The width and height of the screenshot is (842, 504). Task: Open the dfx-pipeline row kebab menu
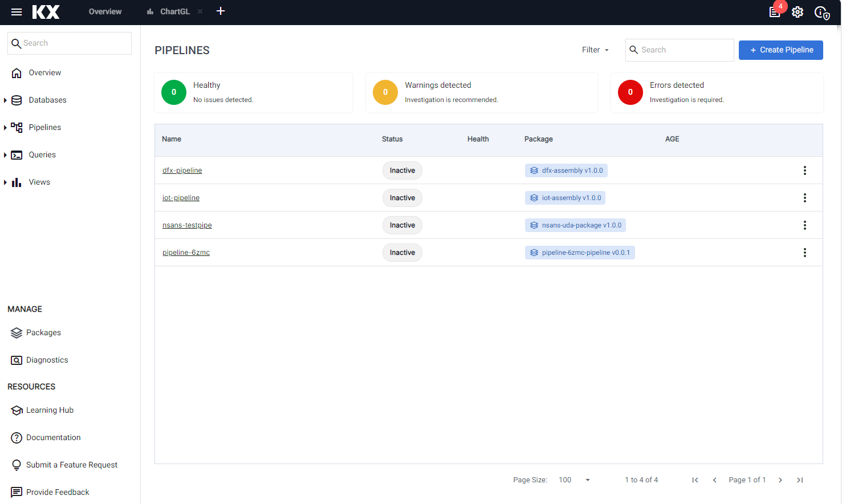tap(805, 170)
